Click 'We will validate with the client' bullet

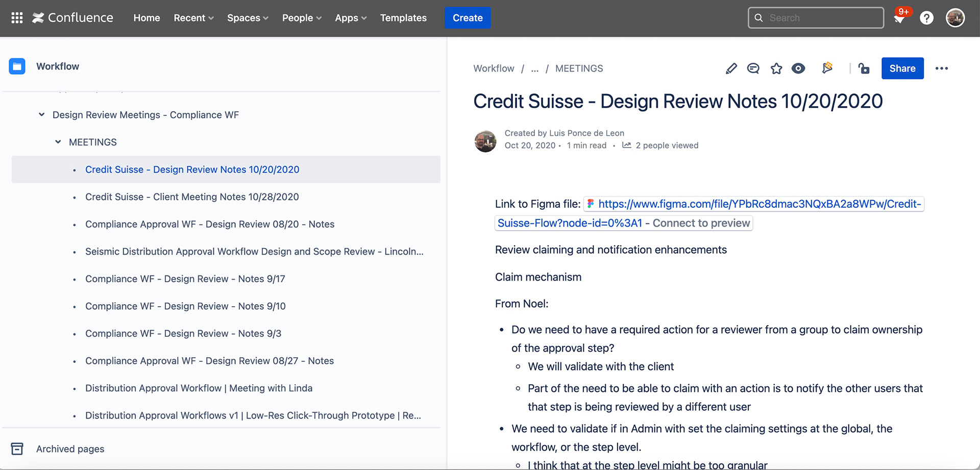click(601, 366)
